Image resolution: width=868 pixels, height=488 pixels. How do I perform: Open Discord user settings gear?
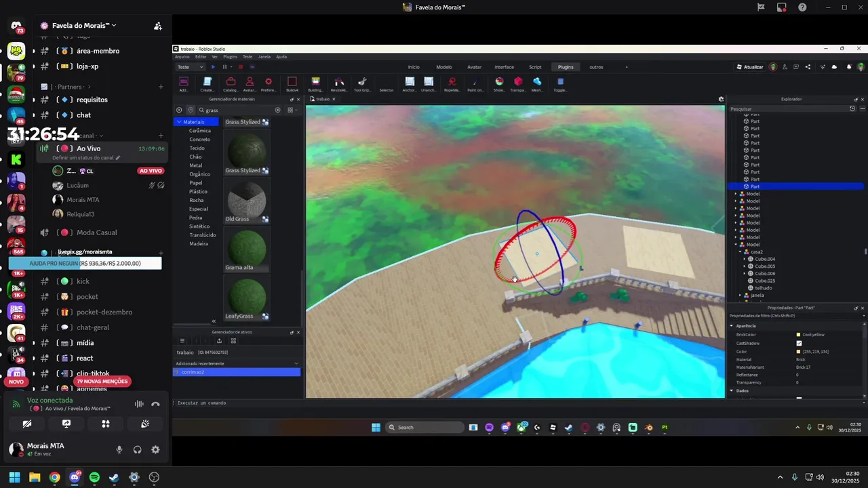[155, 449]
